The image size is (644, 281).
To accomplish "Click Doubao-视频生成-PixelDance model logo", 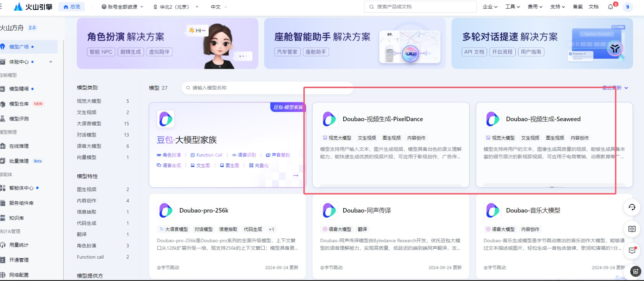I will pyautogui.click(x=329, y=119).
